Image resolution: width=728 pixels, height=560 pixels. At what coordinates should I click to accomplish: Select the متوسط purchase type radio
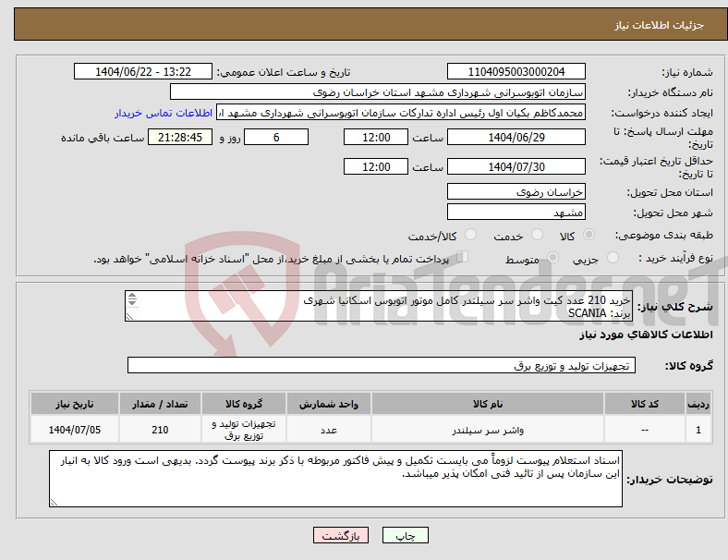552,258
